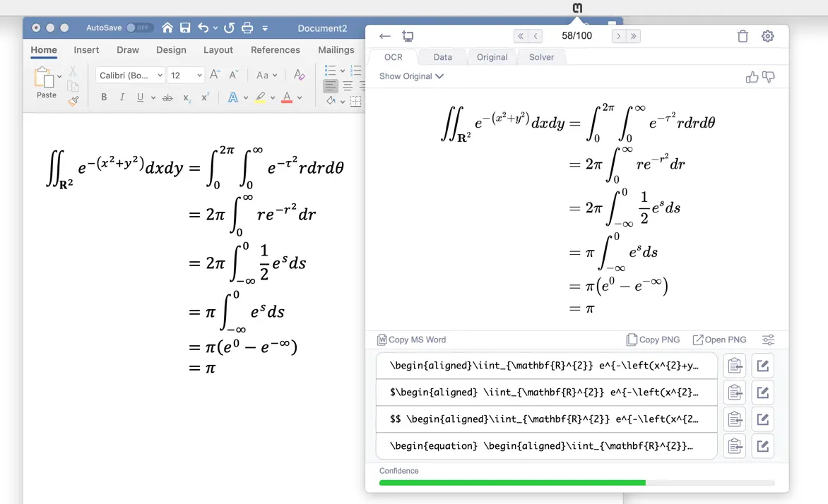The height and width of the screenshot is (504, 828).
Task: Click the Clear Formatting eraser icon
Action: (x=299, y=75)
